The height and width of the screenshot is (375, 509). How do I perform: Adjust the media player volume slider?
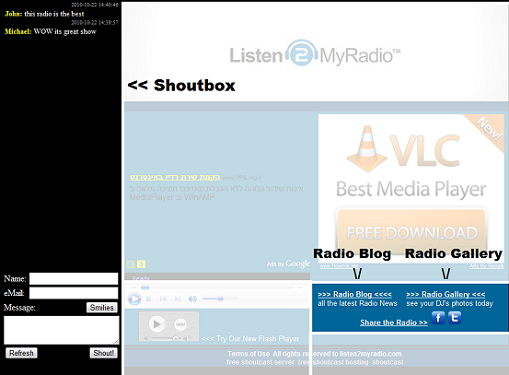[x=220, y=299]
